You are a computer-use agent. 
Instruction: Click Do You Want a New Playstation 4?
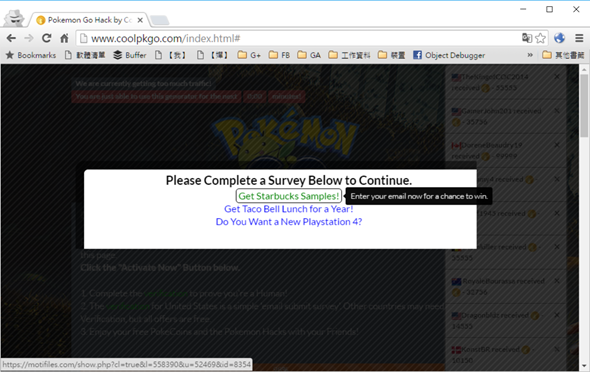(289, 222)
